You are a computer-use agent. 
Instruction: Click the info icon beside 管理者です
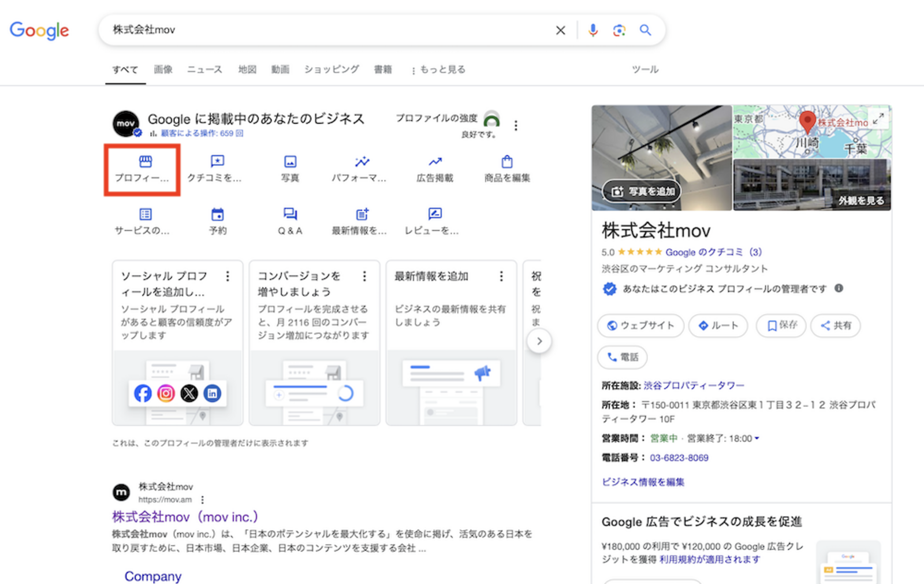(839, 288)
